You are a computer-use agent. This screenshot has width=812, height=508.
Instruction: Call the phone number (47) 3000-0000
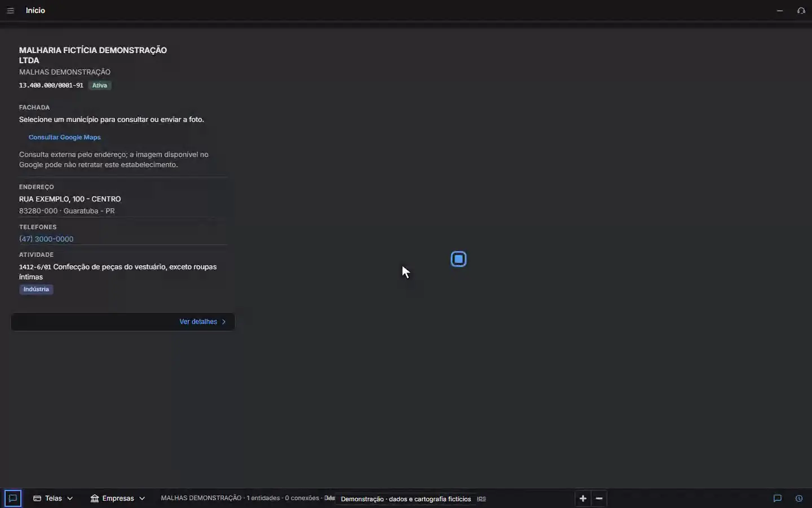[46, 239]
